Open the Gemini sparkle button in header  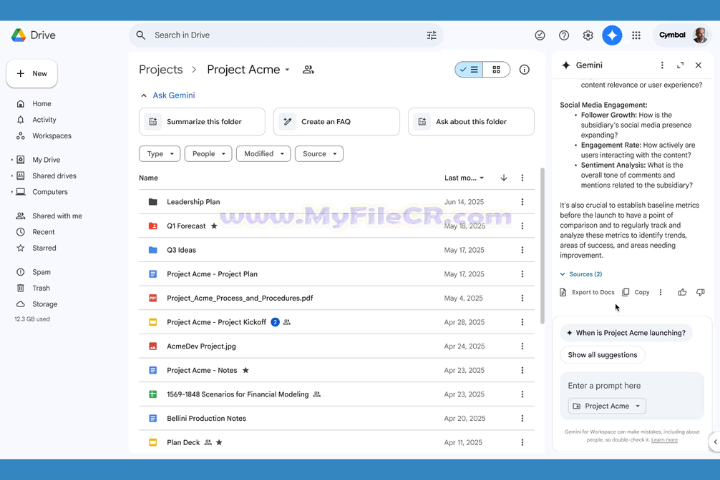click(612, 35)
